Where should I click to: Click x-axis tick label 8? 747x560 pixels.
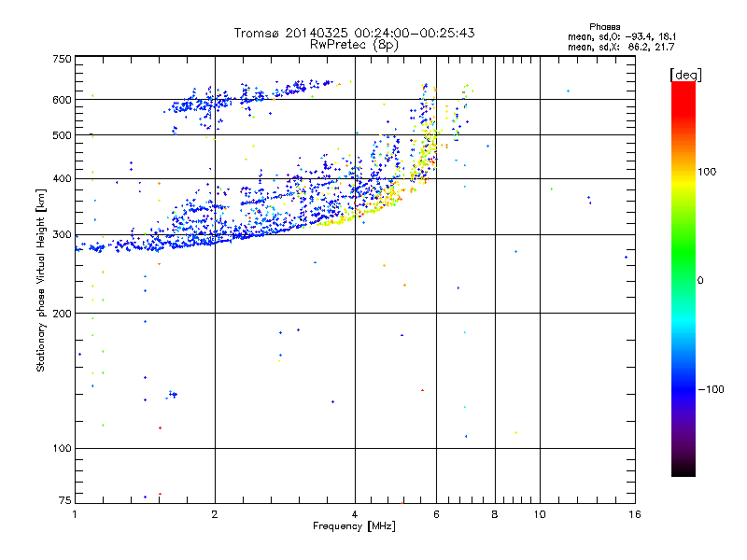[x=495, y=514]
